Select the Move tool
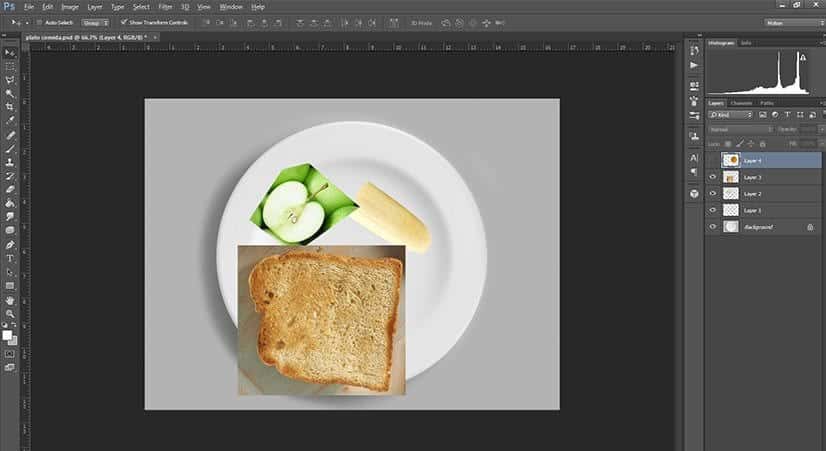Image resolution: width=826 pixels, height=451 pixels. (10, 52)
